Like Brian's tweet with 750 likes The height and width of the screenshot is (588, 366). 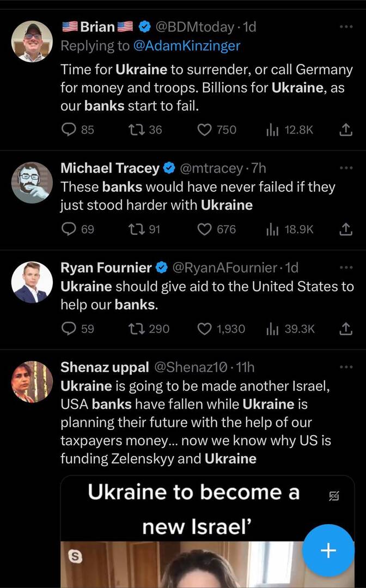(x=204, y=130)
